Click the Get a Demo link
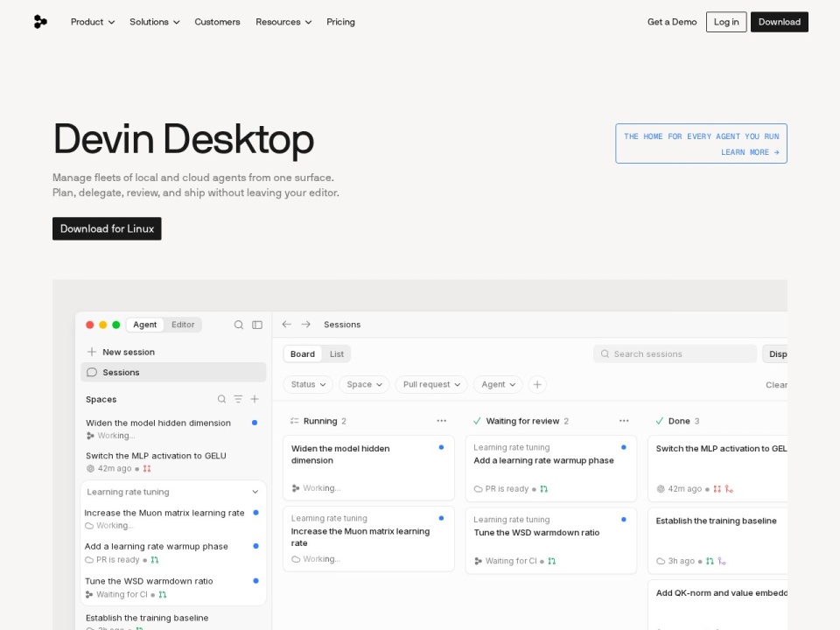Image resolution: width=840 pixels, height=630 pixels. coord(672,22)
